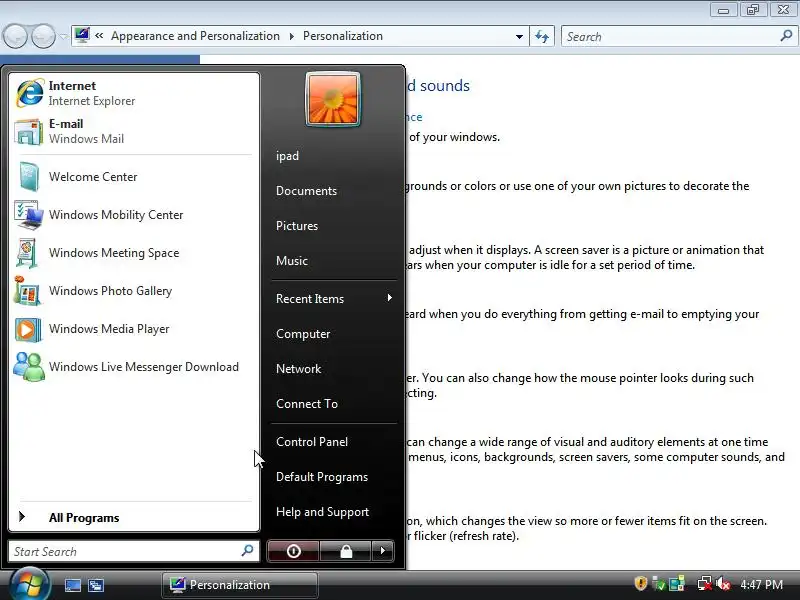Click the Windows Mail label text
This screenshot has height=600, width=800.
(x=86, y=139)
